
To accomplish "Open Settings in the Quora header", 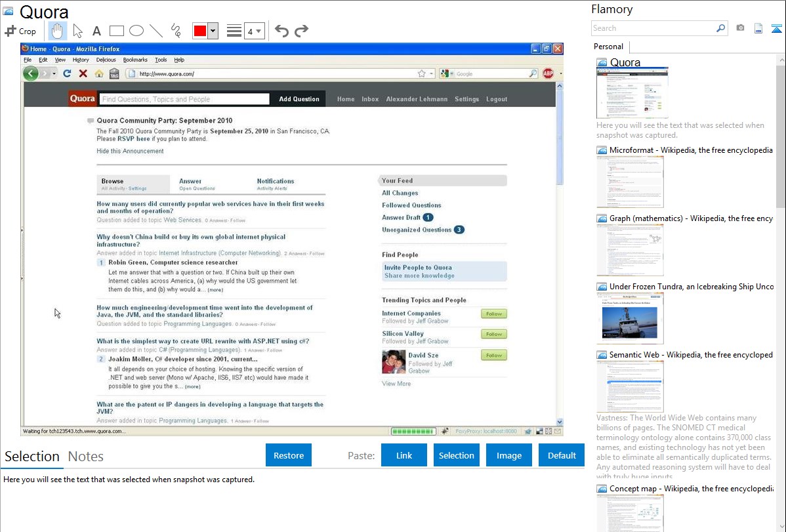I will [x=466, y=99].
